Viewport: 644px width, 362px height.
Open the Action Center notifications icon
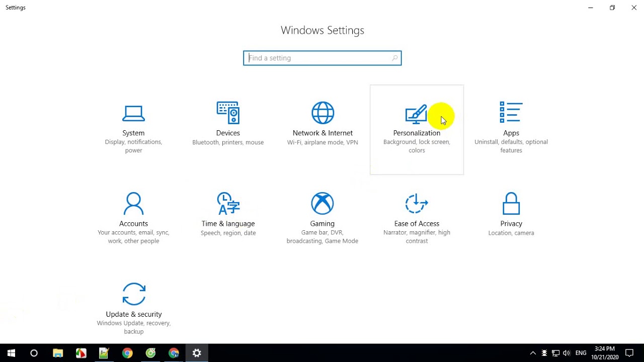pos(629,353)
